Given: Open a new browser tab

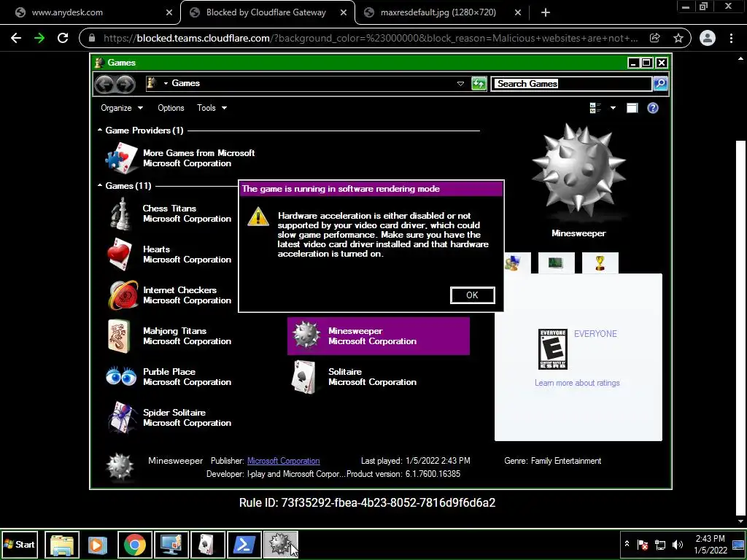Looking at the screenshot, I should pyautogui.click(x=546, y=13).
